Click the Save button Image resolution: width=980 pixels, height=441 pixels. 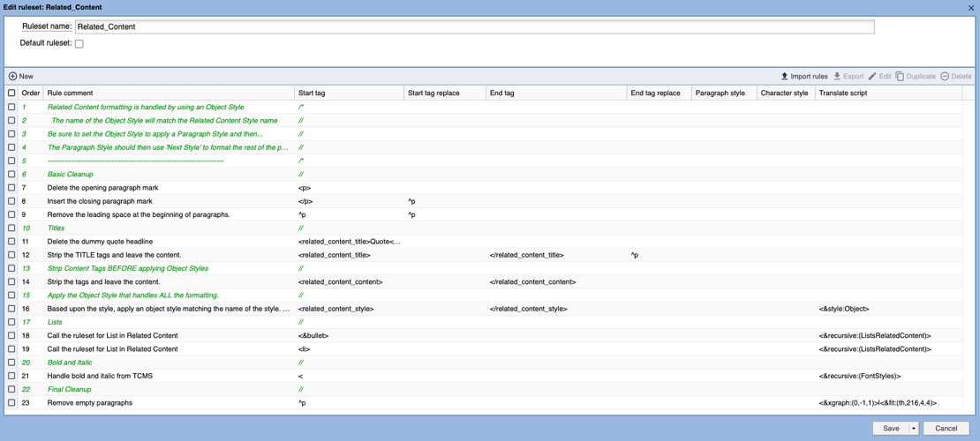click(891, 429)
